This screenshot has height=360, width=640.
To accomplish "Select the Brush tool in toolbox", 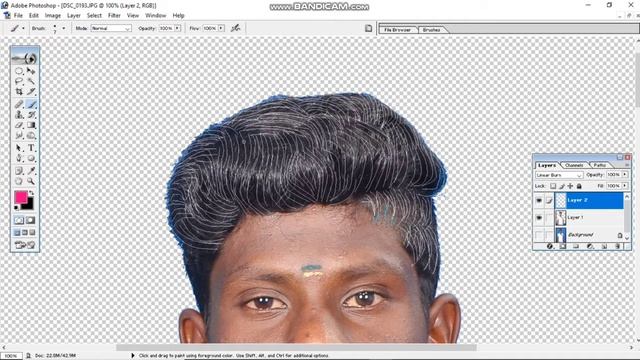I will (31, 104).
